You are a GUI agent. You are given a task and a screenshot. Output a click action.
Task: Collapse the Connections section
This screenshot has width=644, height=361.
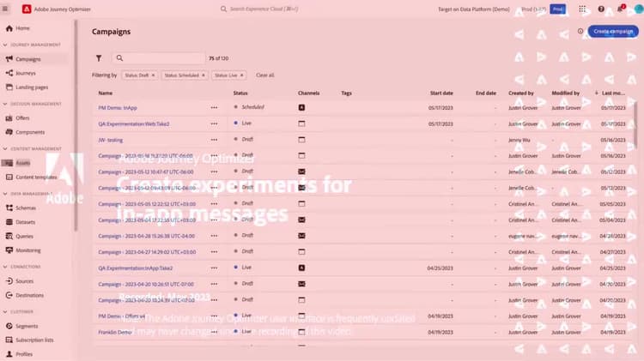5,267
